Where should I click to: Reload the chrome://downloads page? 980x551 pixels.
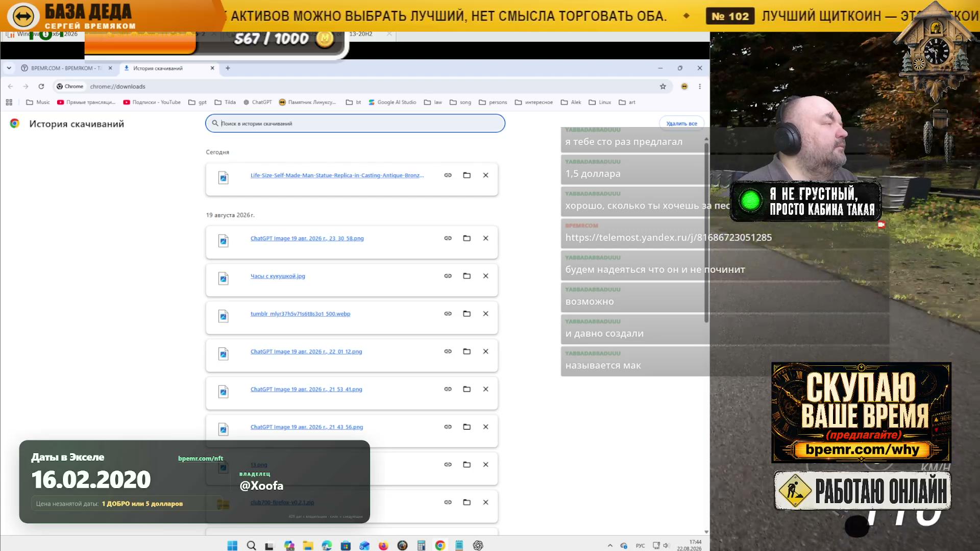(x=41, y=86)
